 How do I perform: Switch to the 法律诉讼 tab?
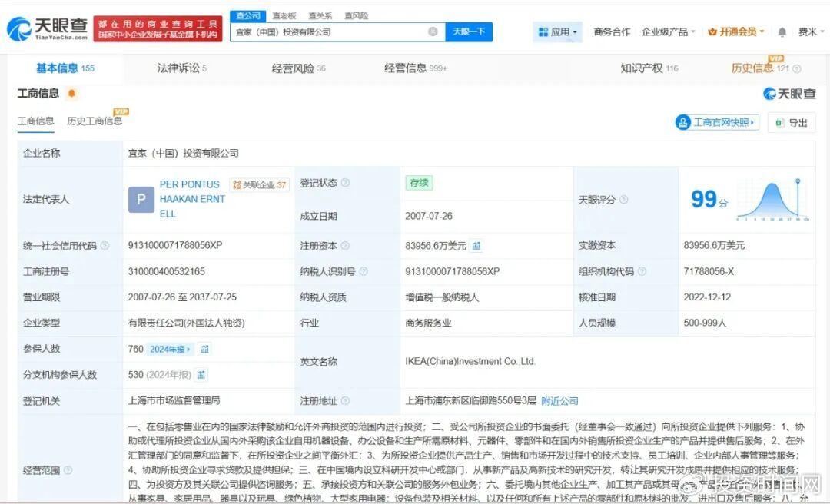181,68
